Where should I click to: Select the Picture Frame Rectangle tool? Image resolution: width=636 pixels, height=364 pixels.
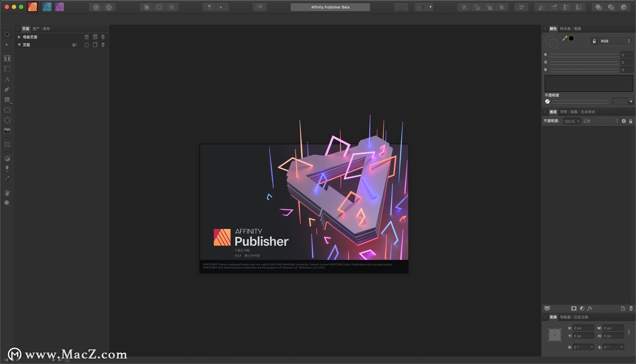[x=7, y=110]
